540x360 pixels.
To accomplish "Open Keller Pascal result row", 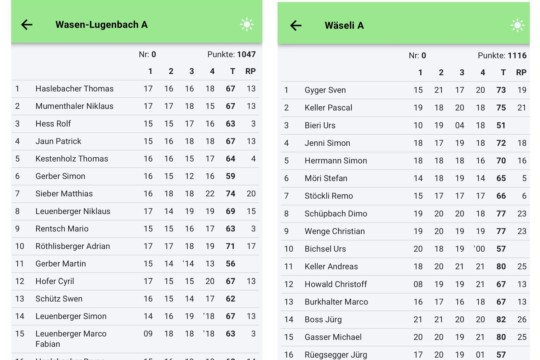I will click(405, 108).
